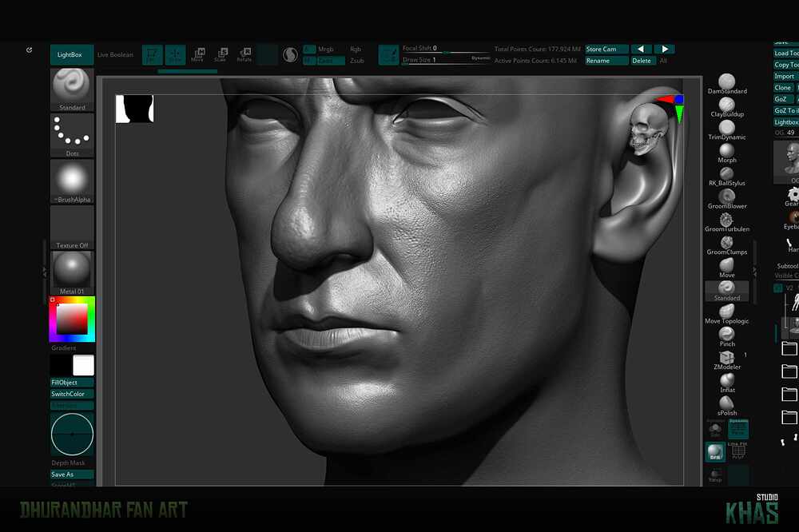Click the brush icon beside Focal Shift
Viewport: 799px width, 532px height.
[388, 54]
